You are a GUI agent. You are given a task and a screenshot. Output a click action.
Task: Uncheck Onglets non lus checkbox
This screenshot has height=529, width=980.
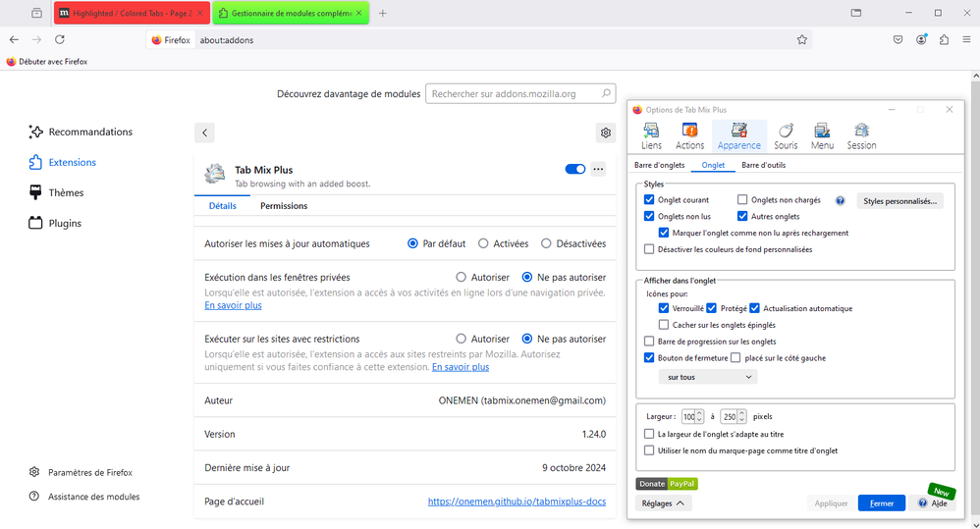[x=649, y=216]
